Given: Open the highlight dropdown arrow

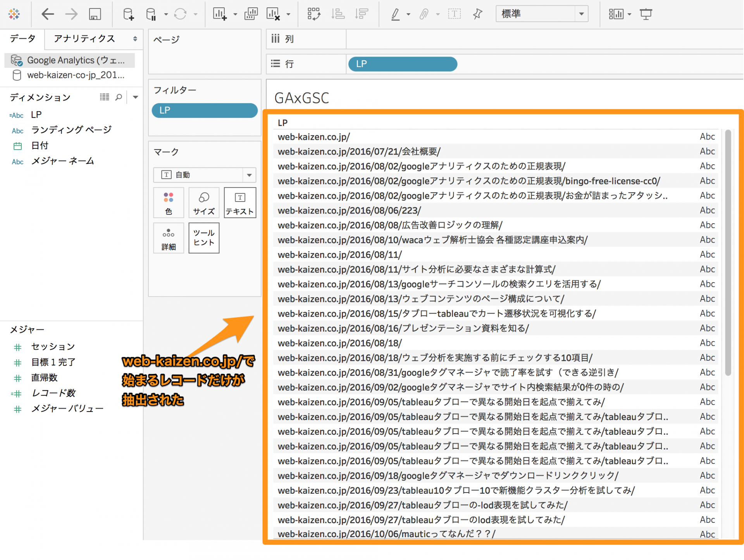Looking at the screenshot, I should [408, 14].
